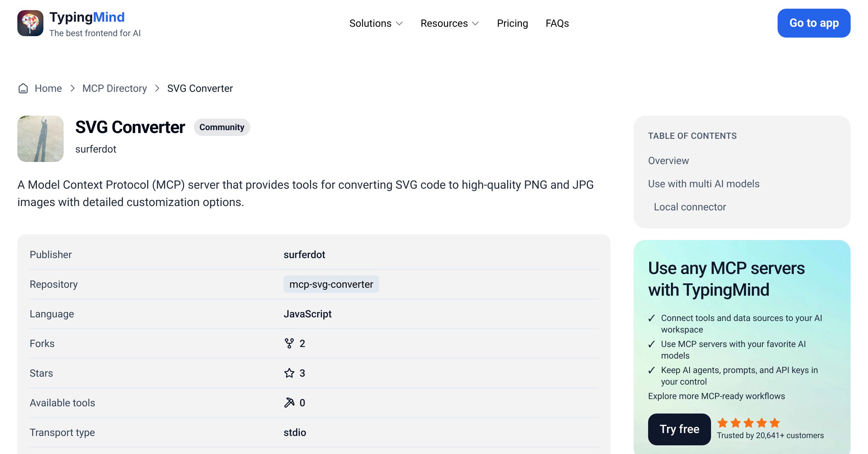The height and width of the screenshot is (454, 868).
Task: Click the Community badge
Action: click(x=222, y=127)
